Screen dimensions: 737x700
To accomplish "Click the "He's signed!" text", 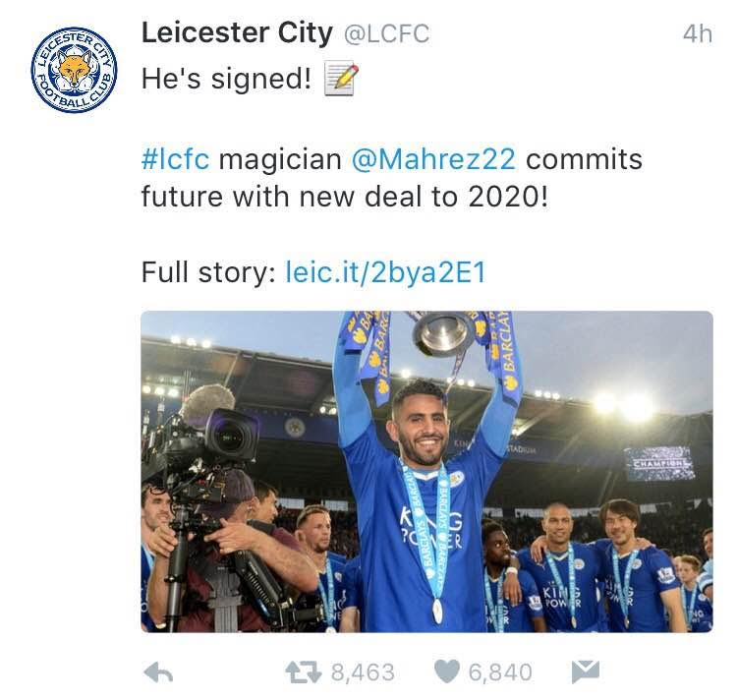I will point(225,80).
